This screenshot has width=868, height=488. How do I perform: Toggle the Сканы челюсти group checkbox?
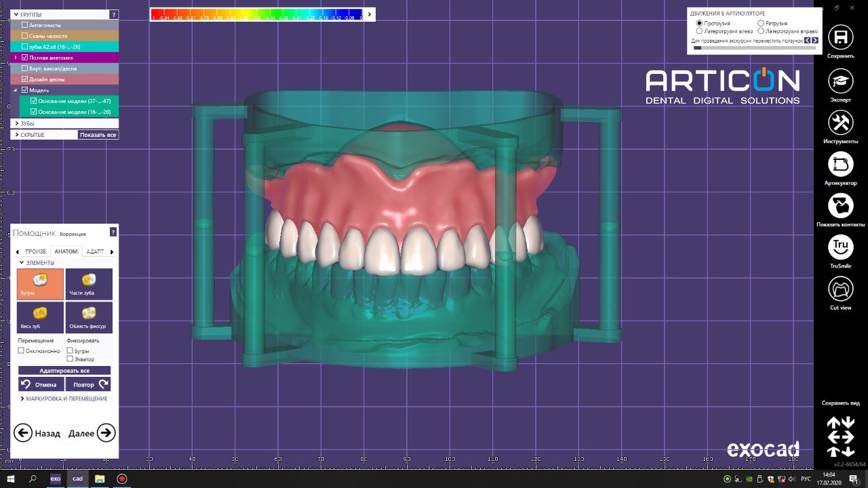(x=25, y=36)
